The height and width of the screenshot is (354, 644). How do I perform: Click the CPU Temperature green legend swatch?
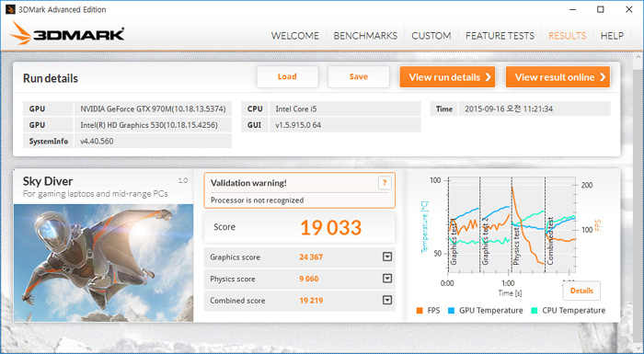(x=534, y=311)
